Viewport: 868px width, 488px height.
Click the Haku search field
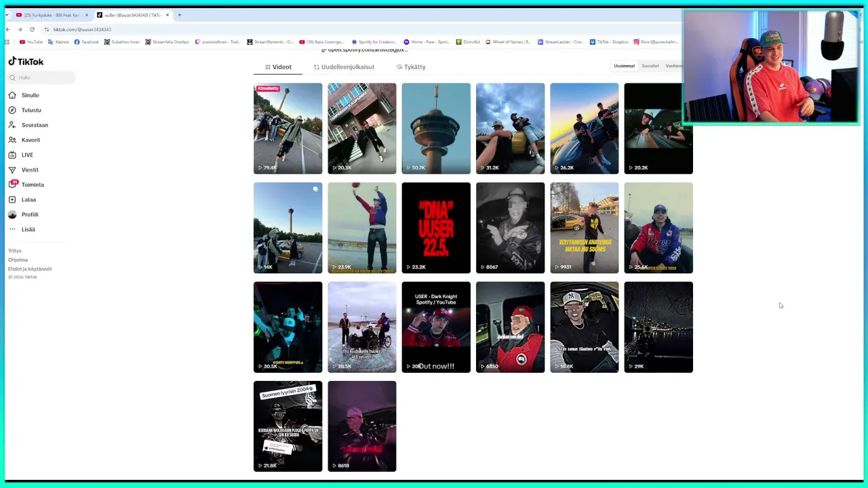pyautogui.click(x=41, y=77)
